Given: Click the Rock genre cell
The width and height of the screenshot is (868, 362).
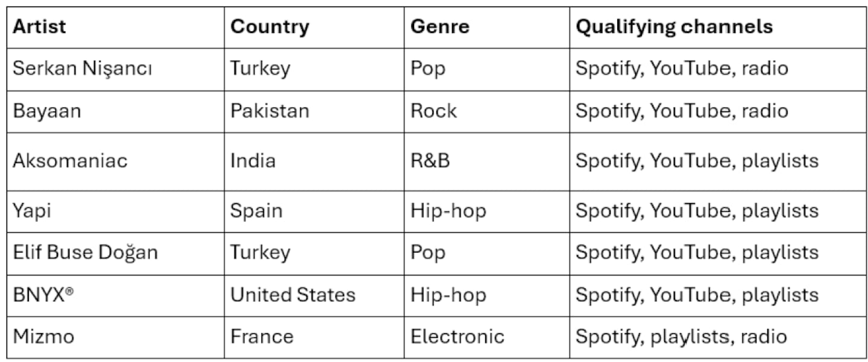Looking at the screenshot, I should [x=487, y=112].
